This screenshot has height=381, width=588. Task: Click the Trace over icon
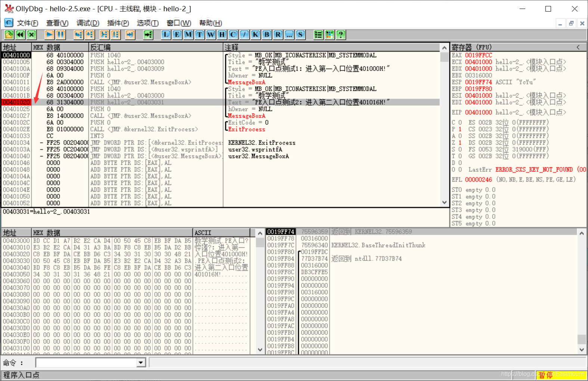tap(115, 35)
